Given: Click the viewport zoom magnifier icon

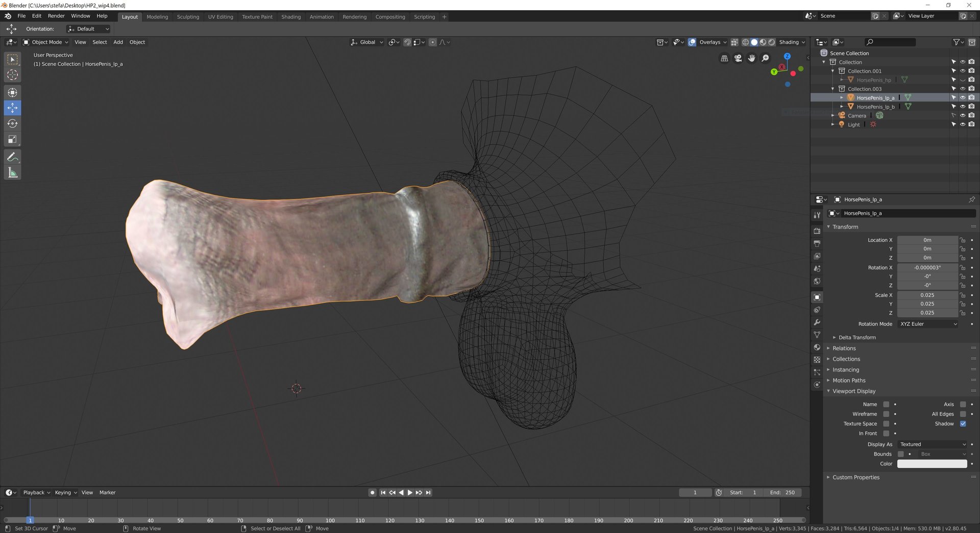Looking at the screenshot, I should click(765, 58).
